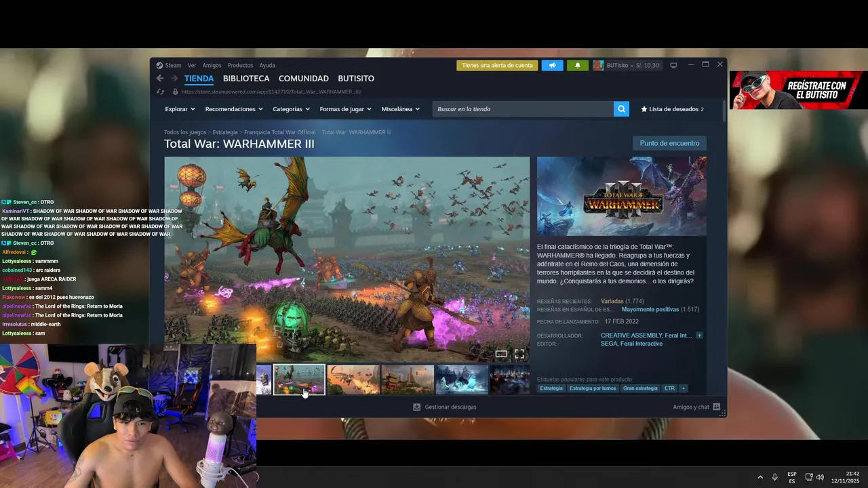Click the volume speaker icon in the taskbar

point(820,477)
